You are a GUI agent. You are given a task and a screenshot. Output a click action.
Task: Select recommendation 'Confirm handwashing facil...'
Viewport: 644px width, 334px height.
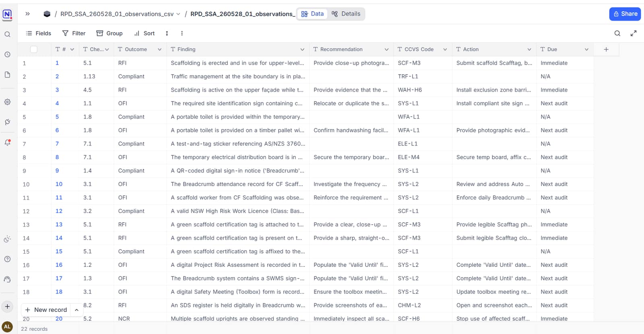351,130
